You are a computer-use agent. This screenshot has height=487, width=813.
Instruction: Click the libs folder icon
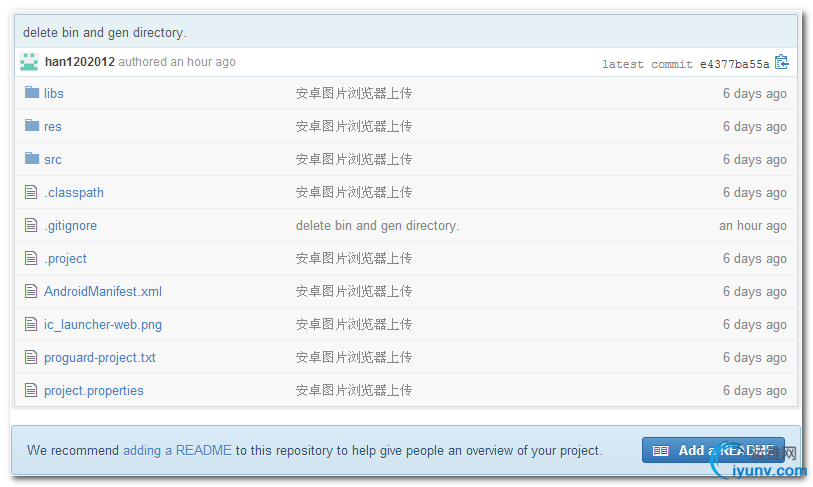pos(32,92)
